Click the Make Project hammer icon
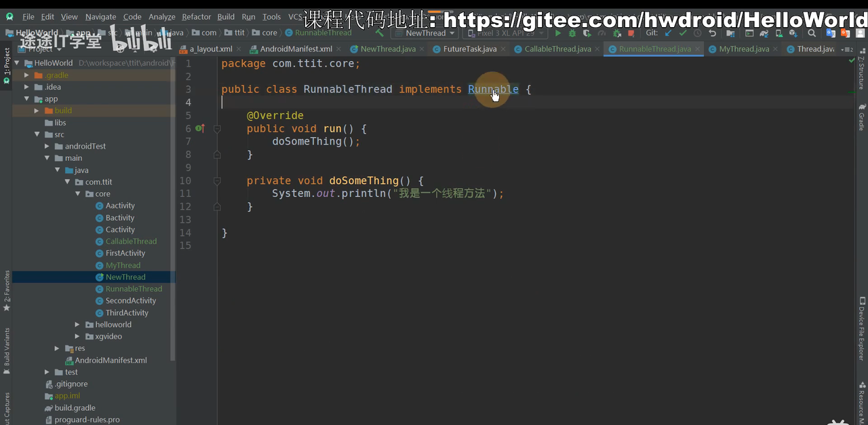Image resolution: width=868 pixels, height=425 pixels. (x=379, y=33)
